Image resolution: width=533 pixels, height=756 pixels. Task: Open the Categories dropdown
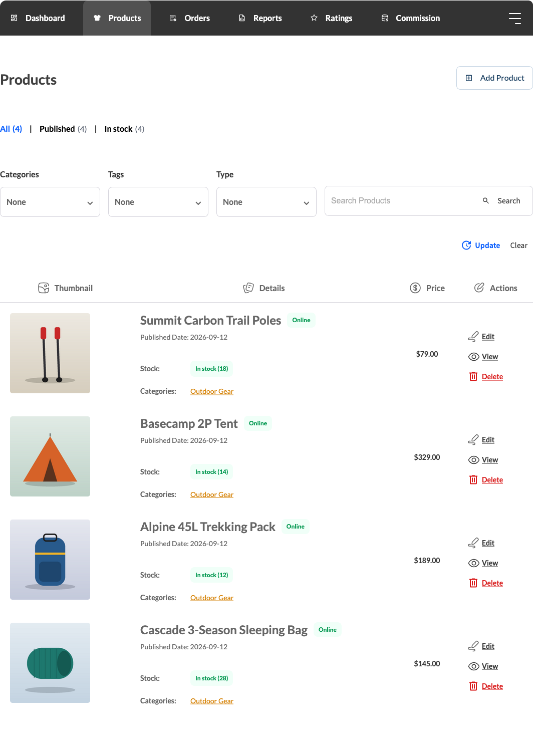pos(50,202)
